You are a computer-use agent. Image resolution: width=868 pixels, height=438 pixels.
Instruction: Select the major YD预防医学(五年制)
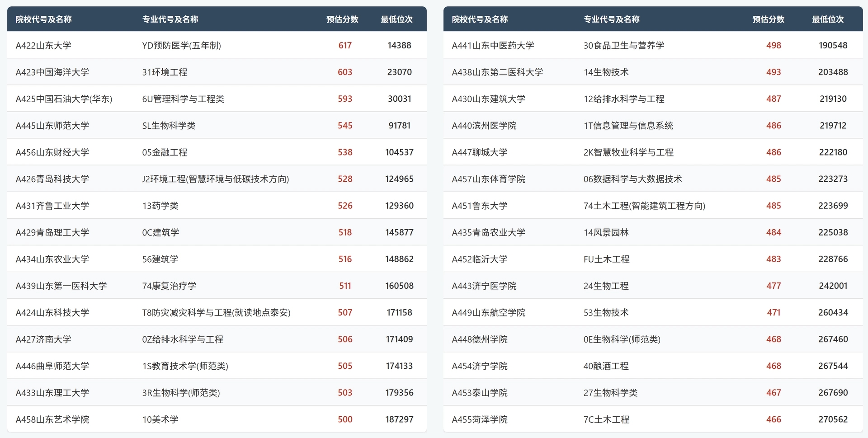coord(181,45)
